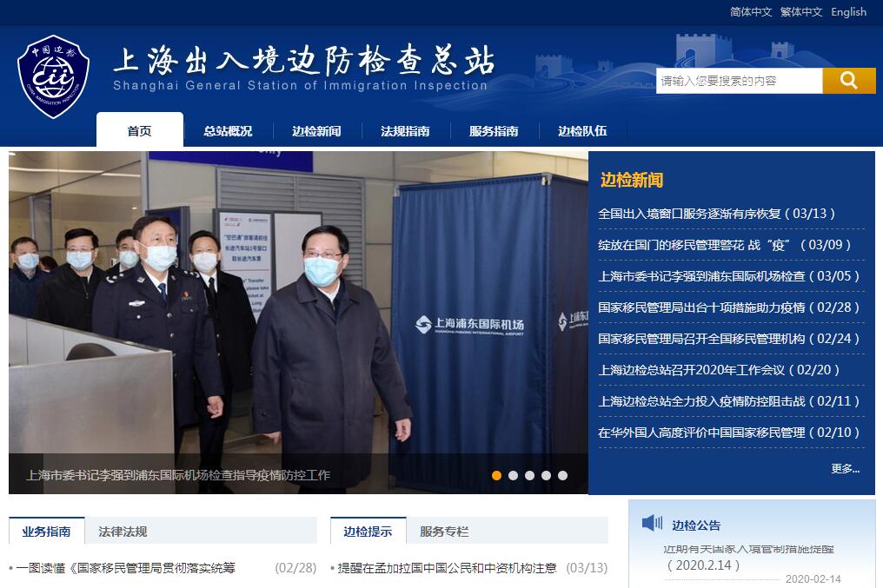
Task: Expand news list via 更多... link
Action: 845,468
